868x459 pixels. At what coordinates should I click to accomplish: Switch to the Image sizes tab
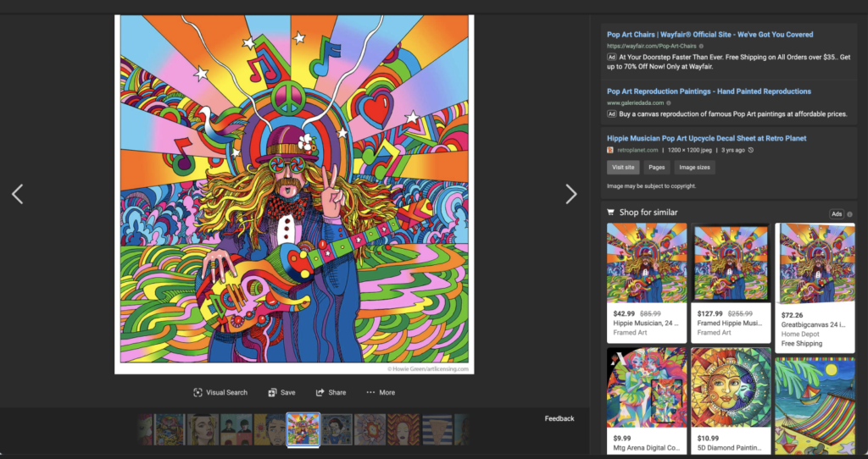[694, 168]
